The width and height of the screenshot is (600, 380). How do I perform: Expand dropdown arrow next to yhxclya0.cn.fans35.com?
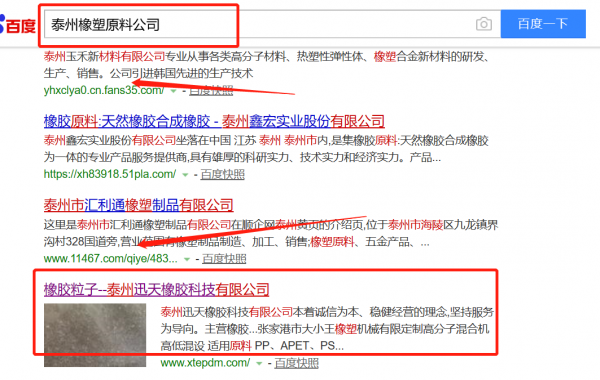(x=173, y=91)
